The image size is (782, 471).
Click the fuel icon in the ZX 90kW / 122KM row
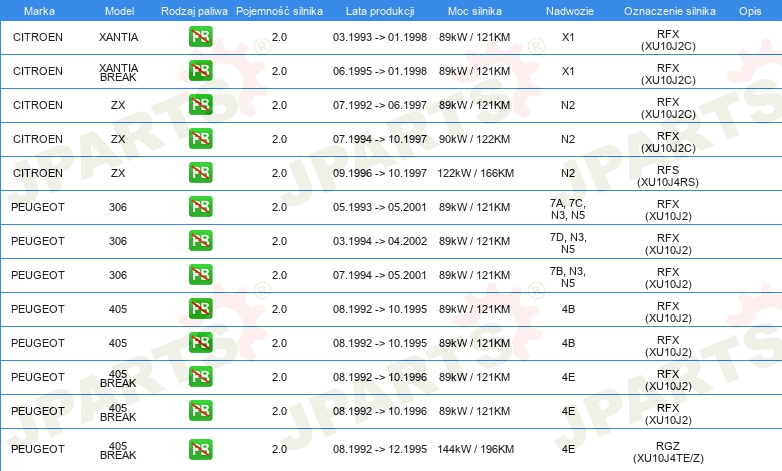[x=200, y=139]
